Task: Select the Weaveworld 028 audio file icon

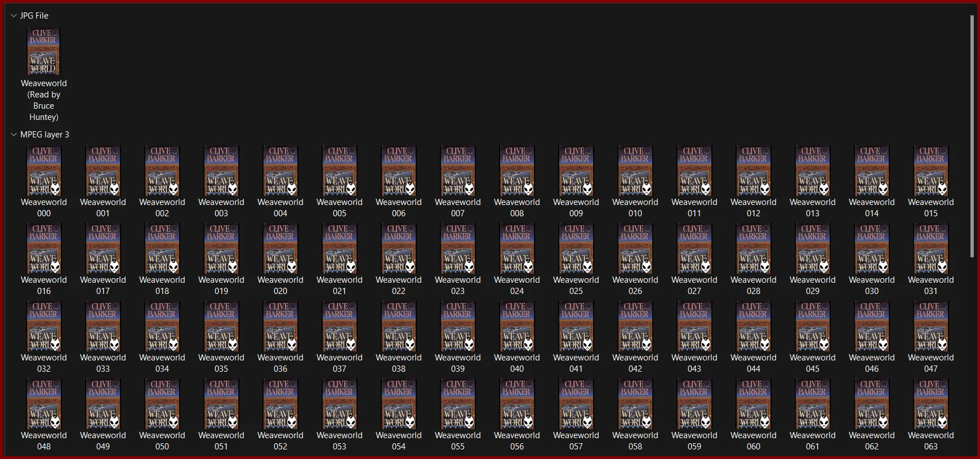Action: [x=754, y=248]
